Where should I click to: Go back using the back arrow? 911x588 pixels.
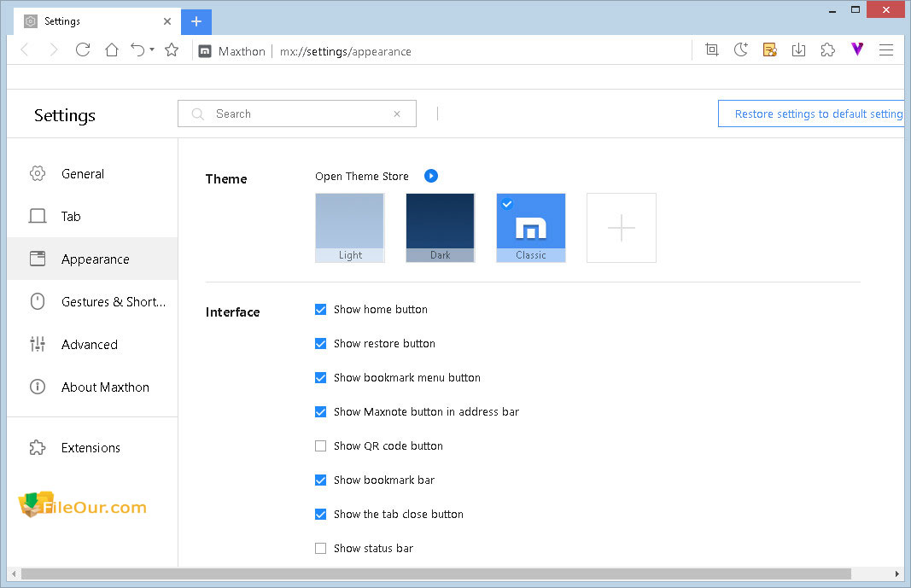[x=25, y=49]
